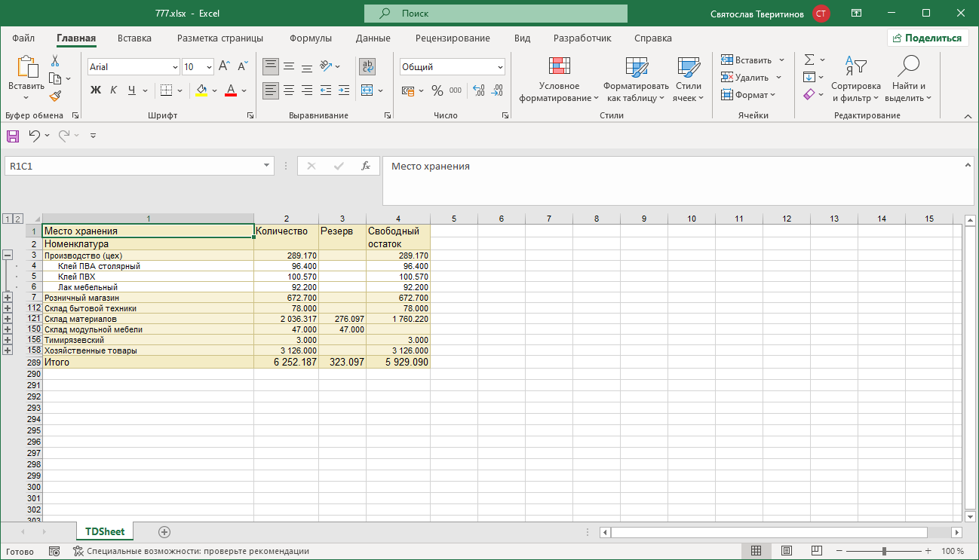Switch to the Данные tab
The height and width of the screenshot is (560, 979).
pos(373,38)
